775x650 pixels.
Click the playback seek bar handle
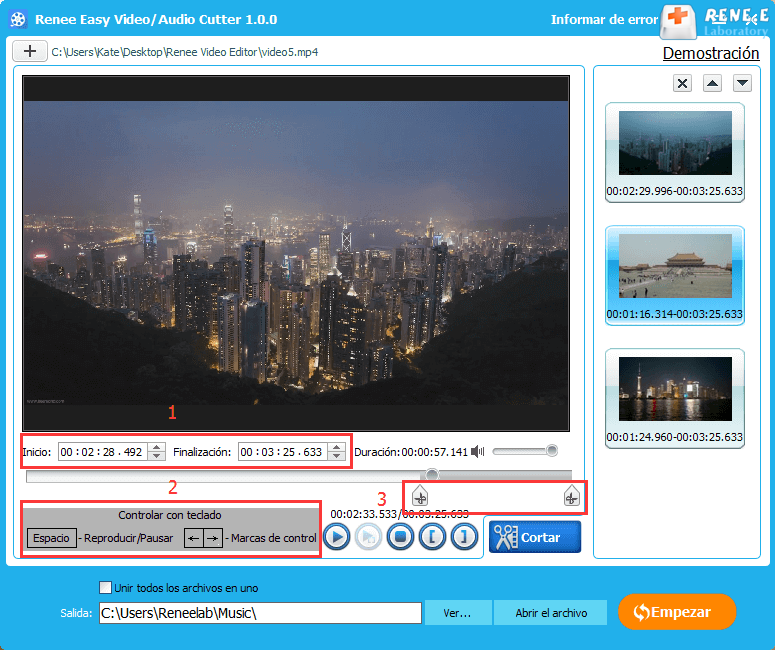point(431,475)
